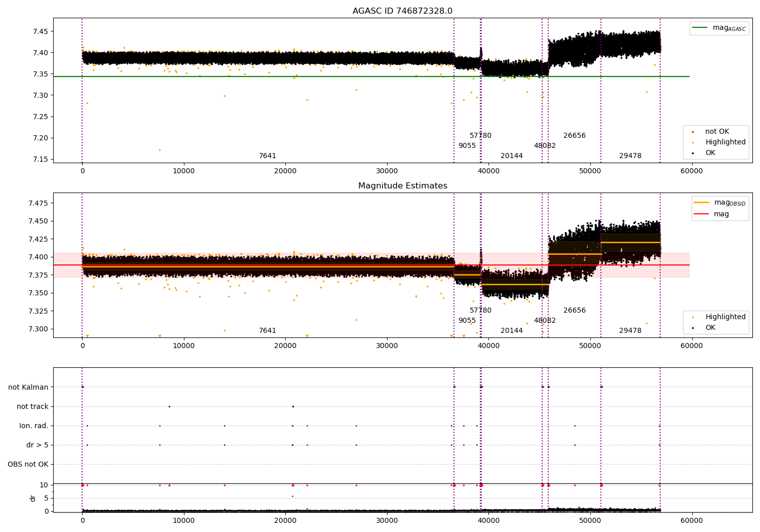Screen dimensions: 760x532
Task: Click the 'not Kalman' axis label
Action: coord(28,387)
